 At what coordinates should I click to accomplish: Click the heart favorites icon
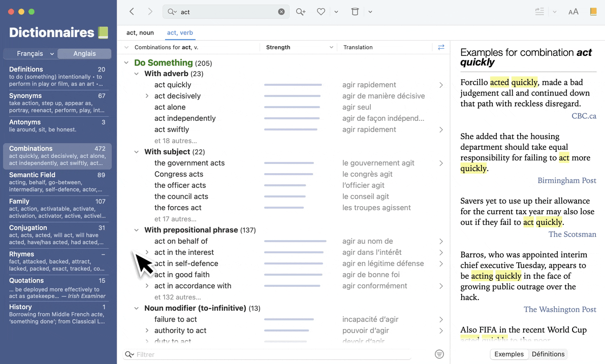coord(321,12)
